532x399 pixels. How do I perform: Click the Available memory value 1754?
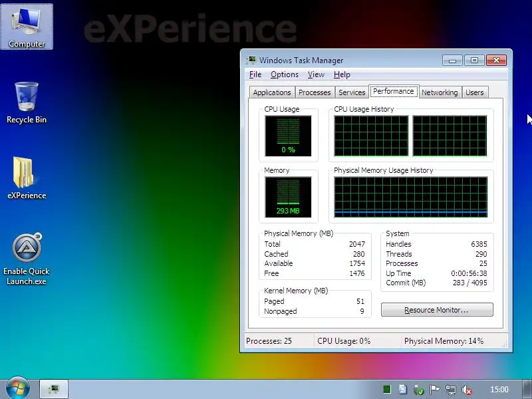point(357,263)
